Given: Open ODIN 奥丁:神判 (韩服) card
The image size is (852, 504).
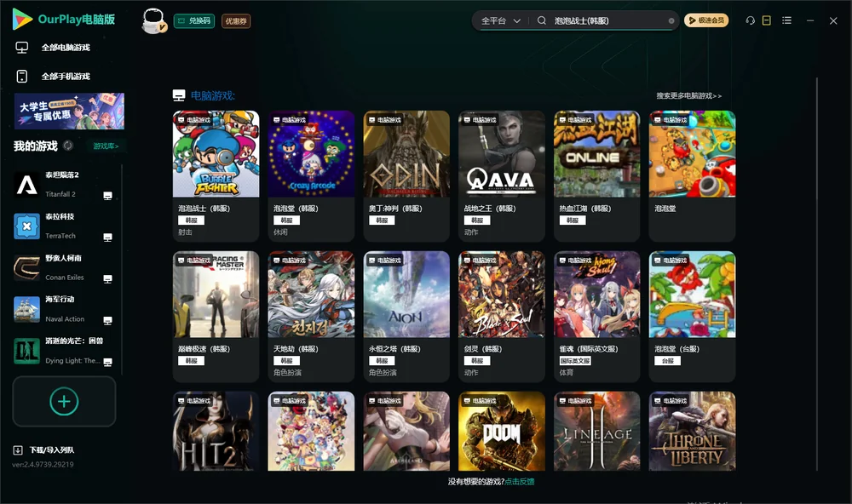Looking at the screenshot, I should 406,176.
